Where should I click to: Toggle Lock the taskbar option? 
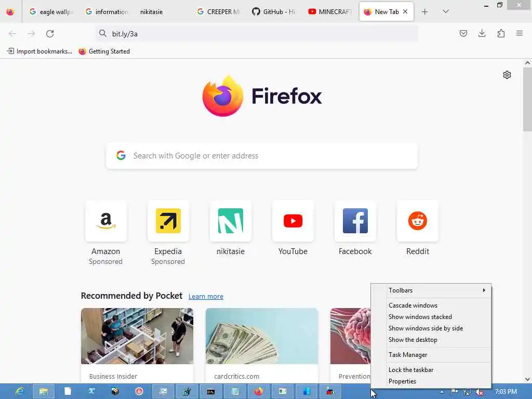(x=431, y=370)
